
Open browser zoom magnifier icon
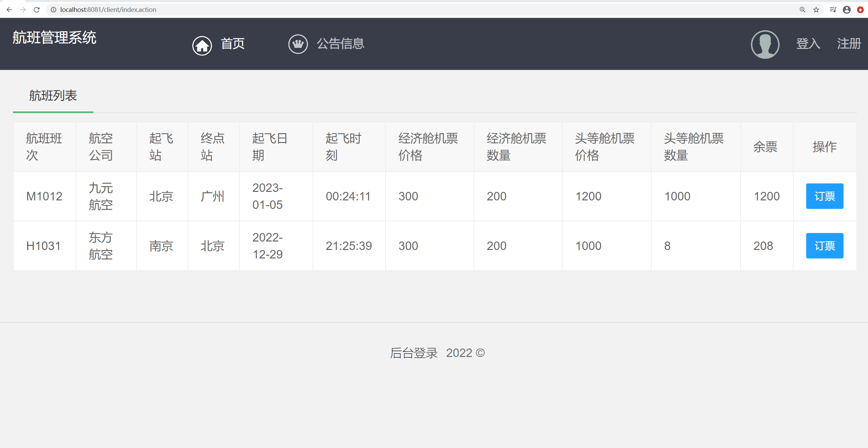click(802, 10)
